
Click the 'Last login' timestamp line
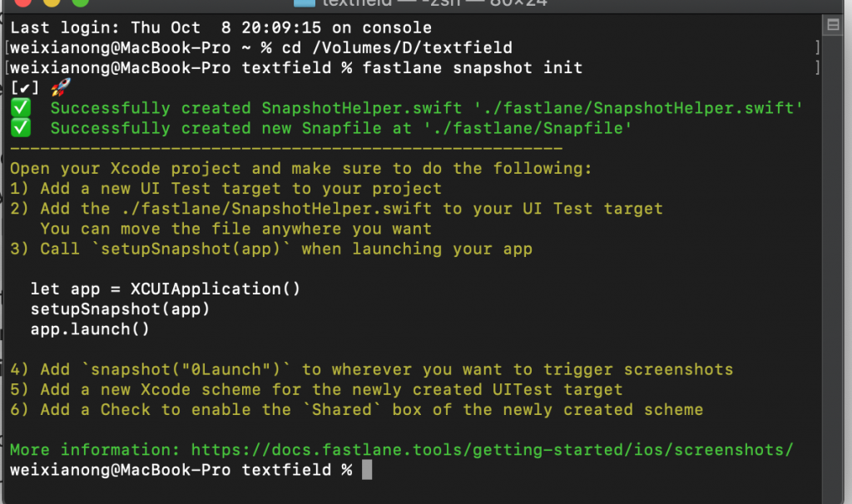pyautogui.click(x=220, y=27)
